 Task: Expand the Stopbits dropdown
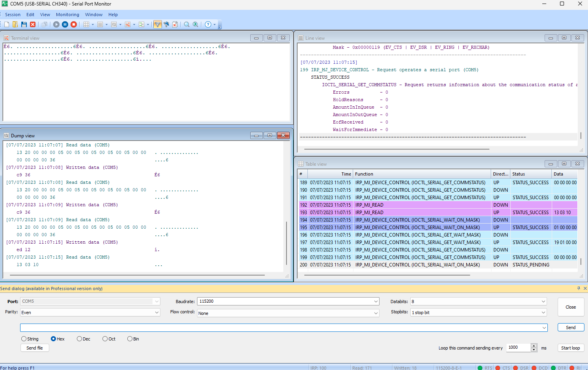[543, 313]
